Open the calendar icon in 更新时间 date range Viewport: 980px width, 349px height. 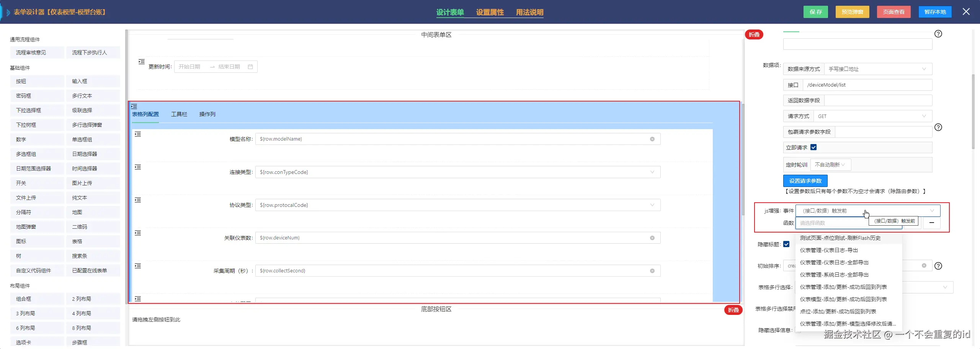pyautogui.click(x=250, y=67)
